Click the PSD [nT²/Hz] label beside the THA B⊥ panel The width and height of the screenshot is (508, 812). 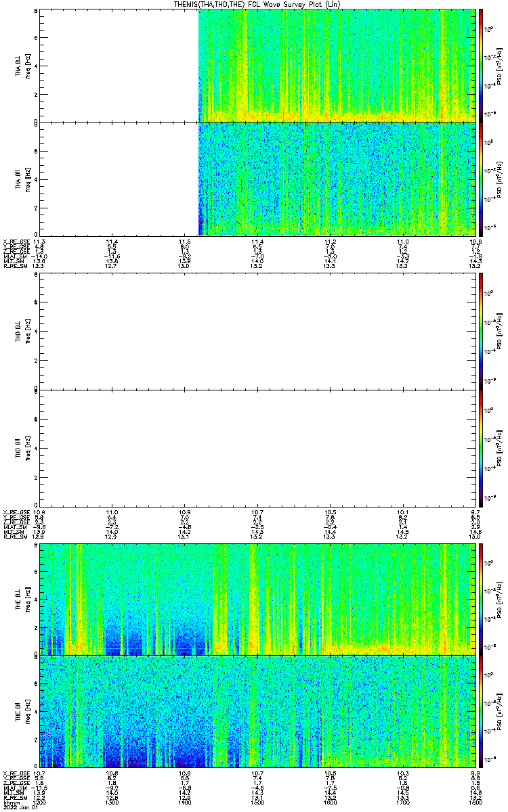point(501,66)
